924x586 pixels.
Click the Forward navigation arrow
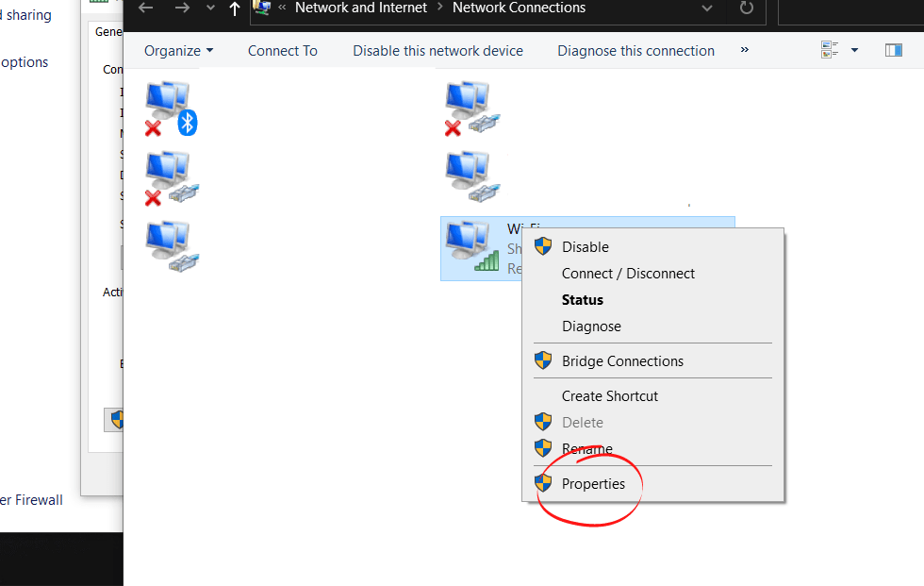(x=183, y=8)
